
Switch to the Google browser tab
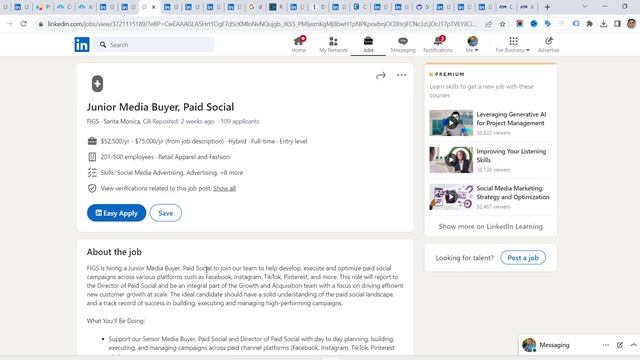click(255, 7)
